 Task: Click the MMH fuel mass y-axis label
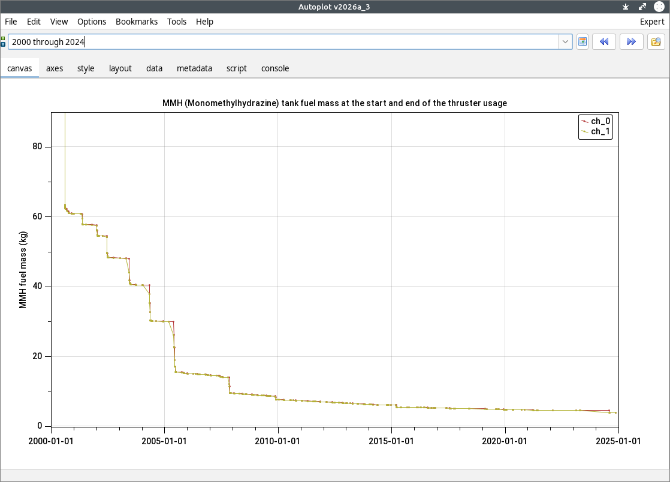tap(22, 268)
